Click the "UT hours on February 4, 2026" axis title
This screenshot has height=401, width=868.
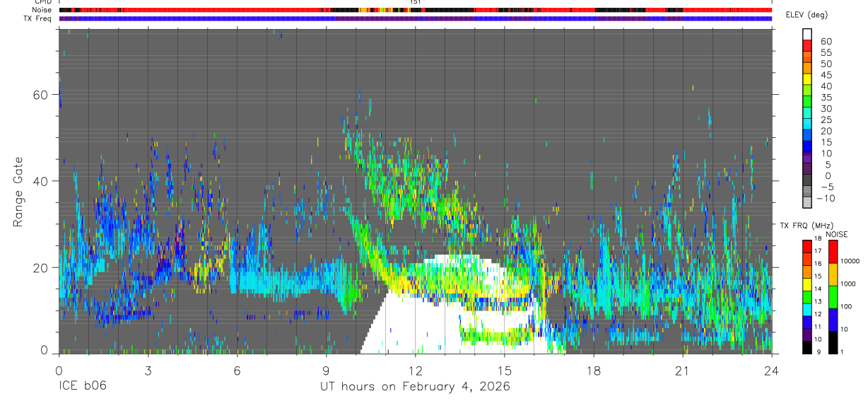point(415,387)
